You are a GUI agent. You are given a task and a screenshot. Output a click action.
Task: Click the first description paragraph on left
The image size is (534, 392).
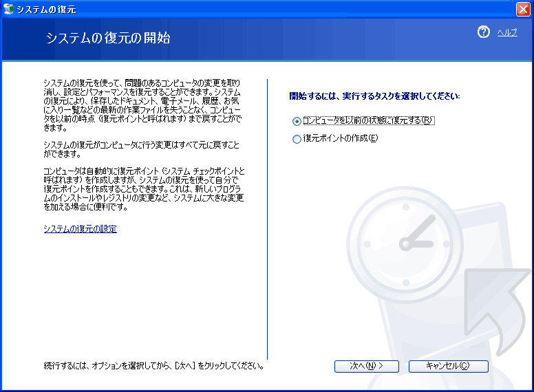tap(143, 105)
